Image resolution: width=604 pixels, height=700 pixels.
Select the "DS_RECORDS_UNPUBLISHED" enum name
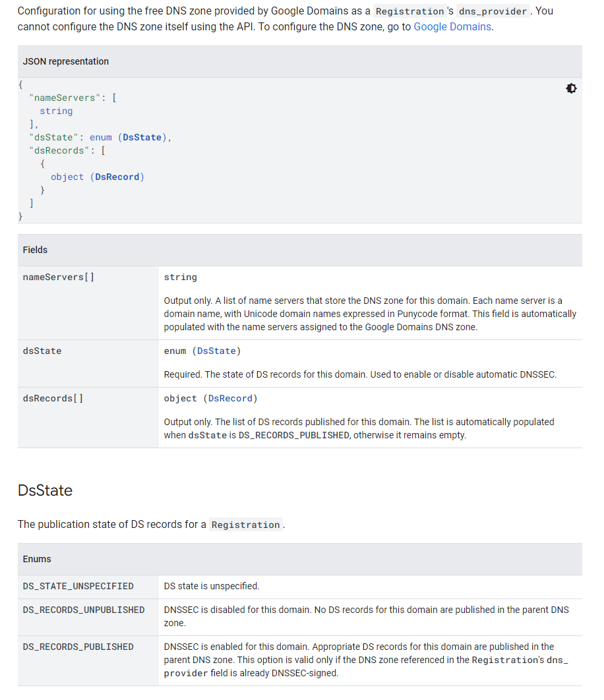(84, 610)
